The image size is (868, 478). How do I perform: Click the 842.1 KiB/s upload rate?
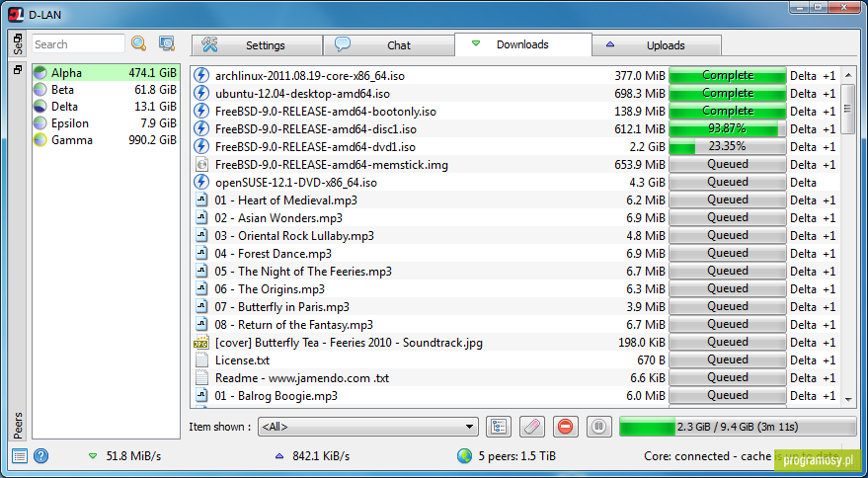point(323,456)
